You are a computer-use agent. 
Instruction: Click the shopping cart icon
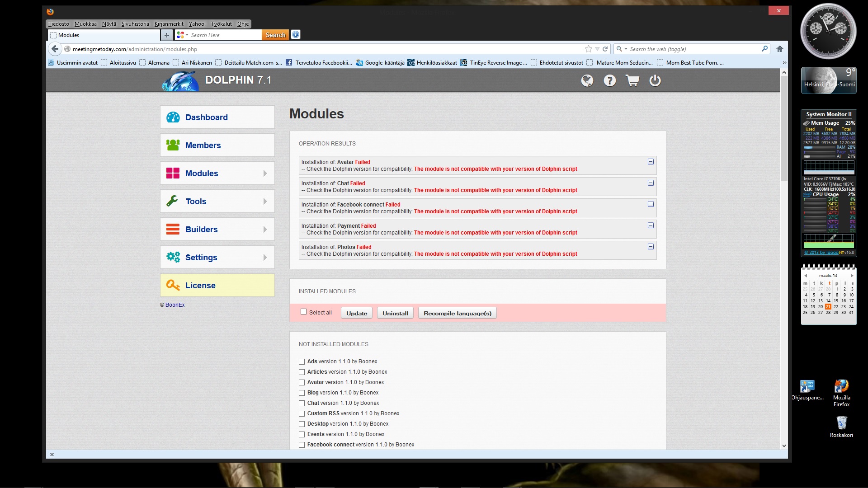tap(632, 80)
